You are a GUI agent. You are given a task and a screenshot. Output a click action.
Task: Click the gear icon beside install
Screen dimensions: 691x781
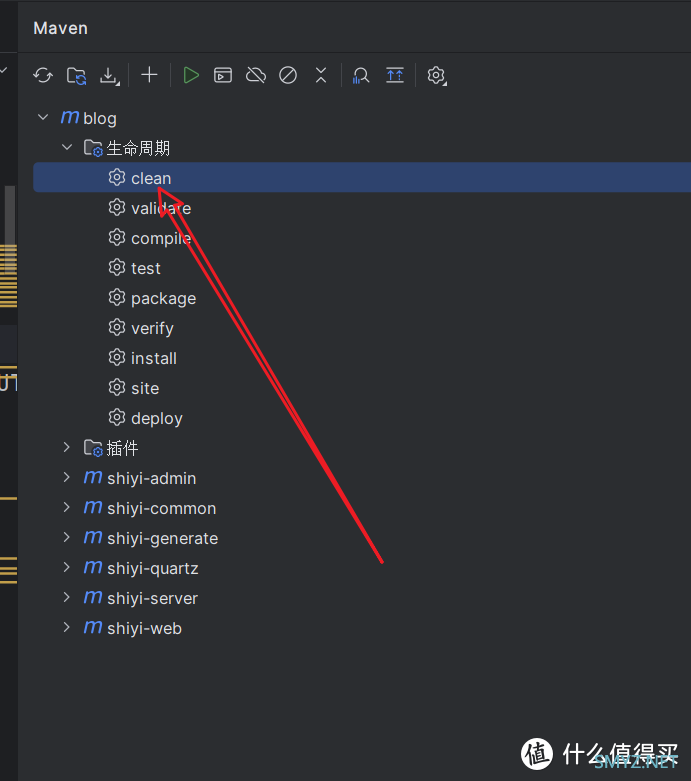[x=117, y=357]
